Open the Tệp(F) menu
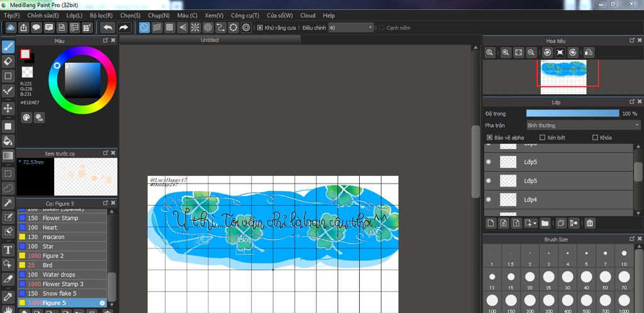The image size is (644, 313). pyautogui.click(x=11, y=16)
